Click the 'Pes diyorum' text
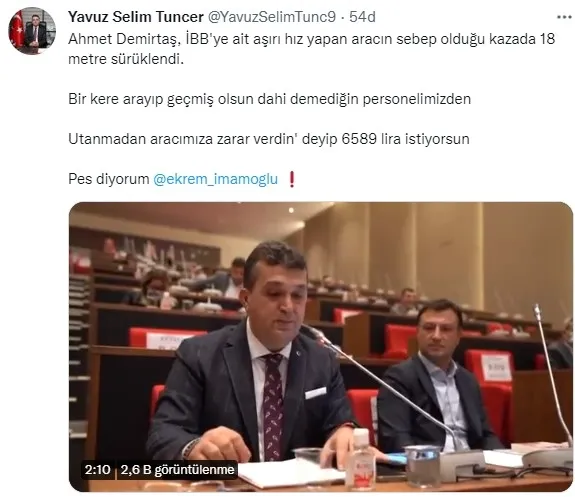The image size is (575, 497). tap(109, 179)
